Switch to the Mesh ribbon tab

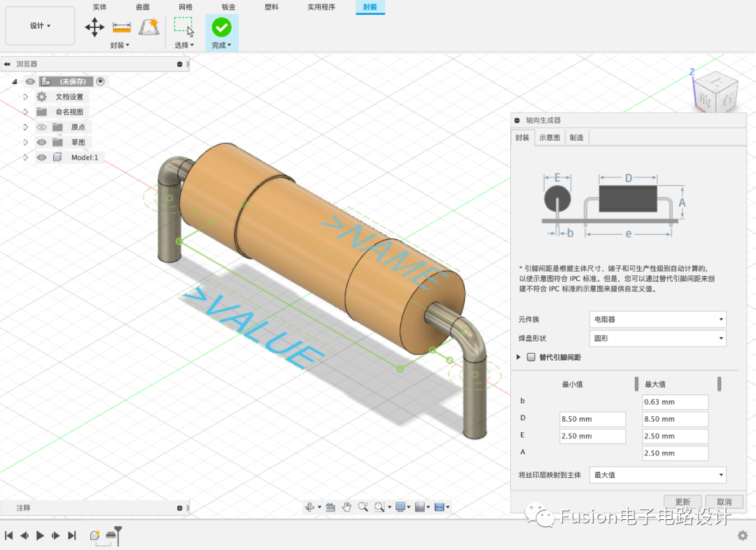click(185, 7)
